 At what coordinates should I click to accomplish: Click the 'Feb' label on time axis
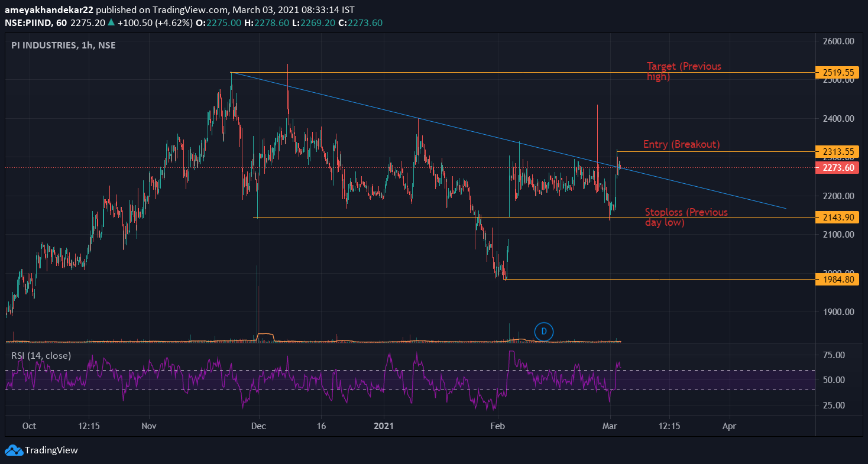pyautogui.click(x=498, y=426)
